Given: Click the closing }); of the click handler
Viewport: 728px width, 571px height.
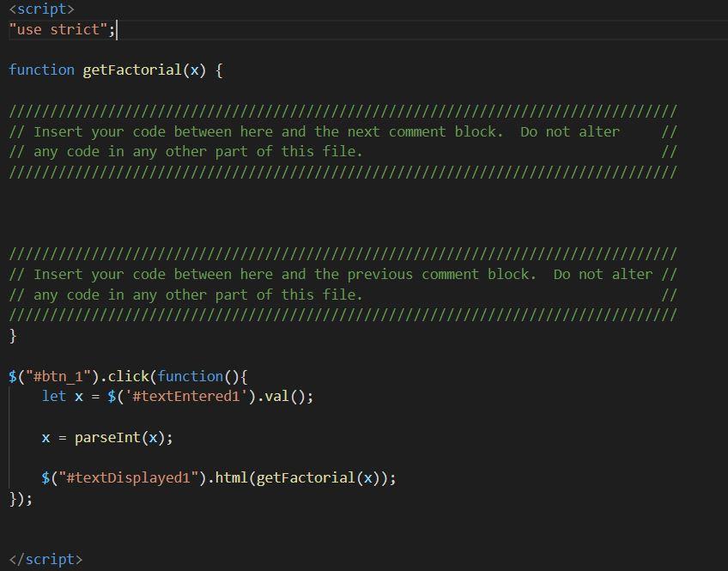Looking at the screenshot, I should click(19, 497).
